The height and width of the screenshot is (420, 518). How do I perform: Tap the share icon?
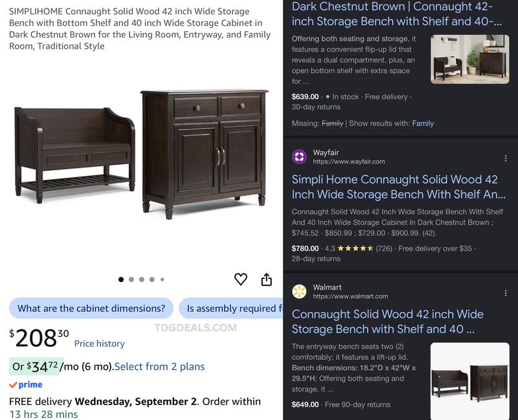[267, 280]
